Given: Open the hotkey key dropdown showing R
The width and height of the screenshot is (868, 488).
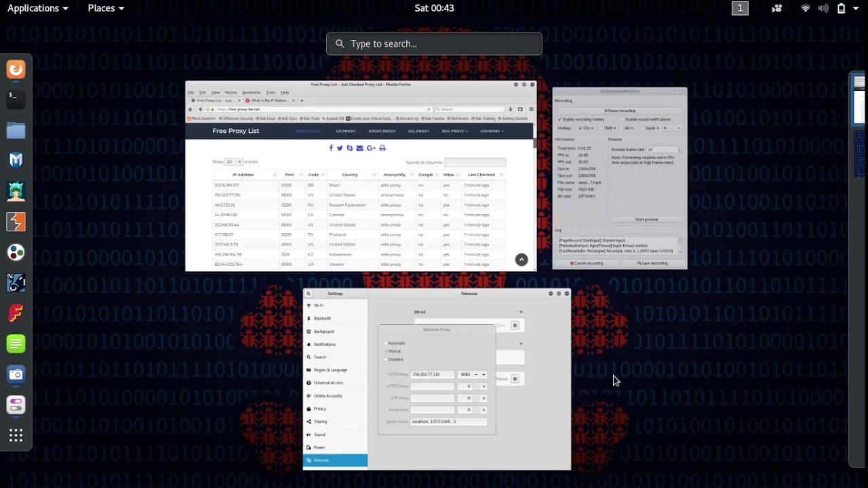Looking at the screenshot, I should pyautogui.click(x=672, y=128).
